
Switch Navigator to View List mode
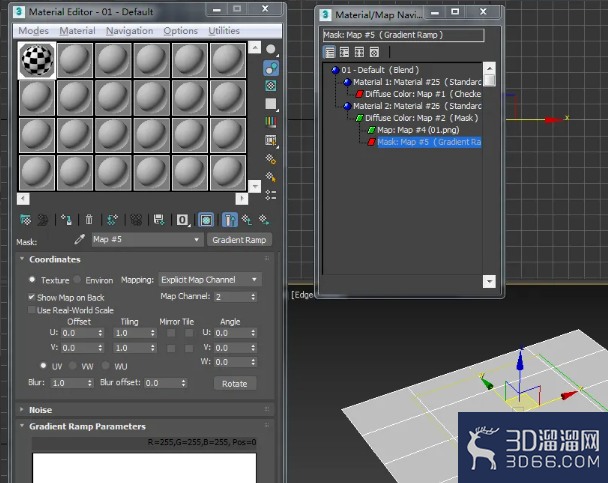(330, 52)
